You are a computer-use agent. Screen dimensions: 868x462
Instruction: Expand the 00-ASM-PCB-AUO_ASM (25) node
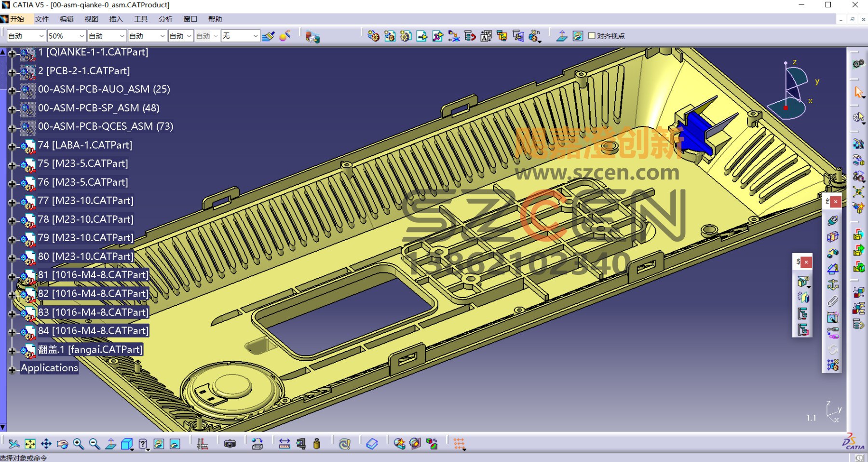(12, 91)
